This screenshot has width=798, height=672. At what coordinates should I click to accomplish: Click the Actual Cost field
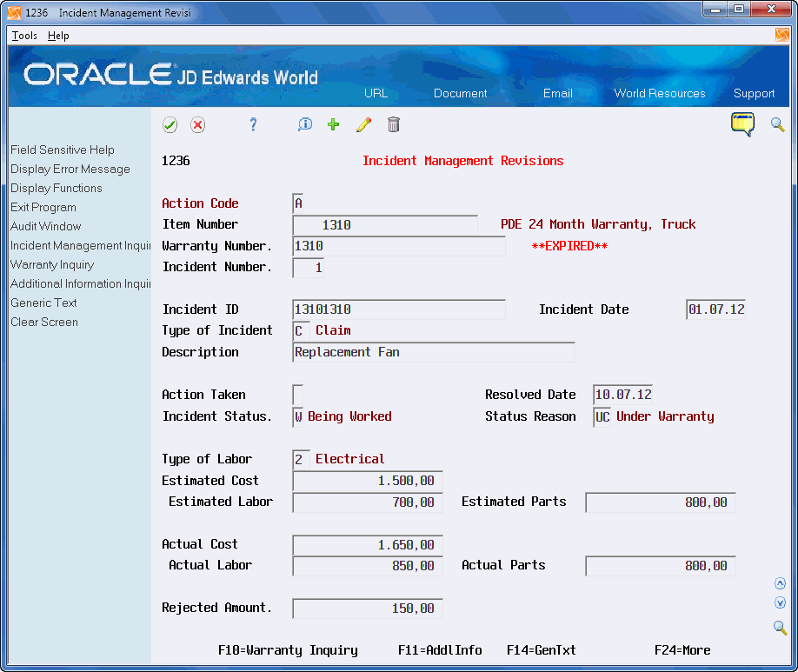click(x=368, y=545)
